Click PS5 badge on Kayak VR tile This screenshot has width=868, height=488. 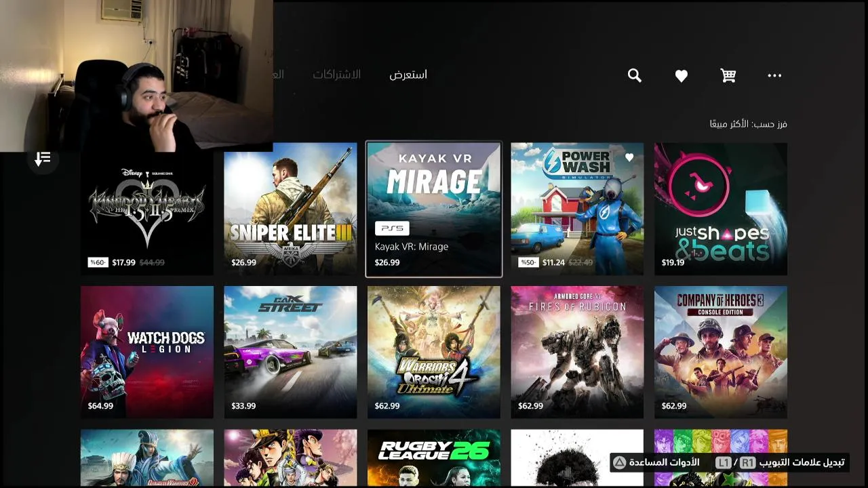click(x=392, y=228)
